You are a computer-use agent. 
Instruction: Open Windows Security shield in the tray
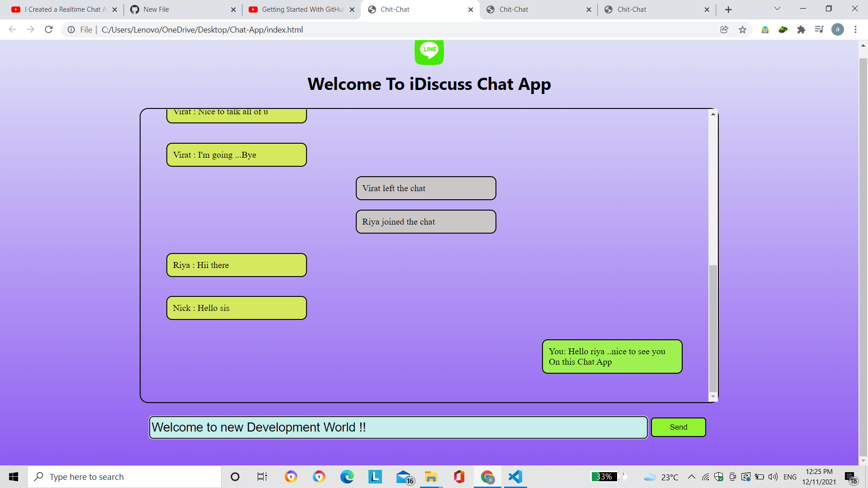point(718,476)
